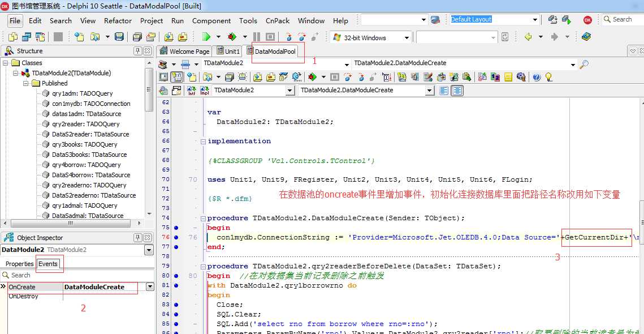Switch to the Welcome Page tab
644x334 pixels.
[185, 51]
